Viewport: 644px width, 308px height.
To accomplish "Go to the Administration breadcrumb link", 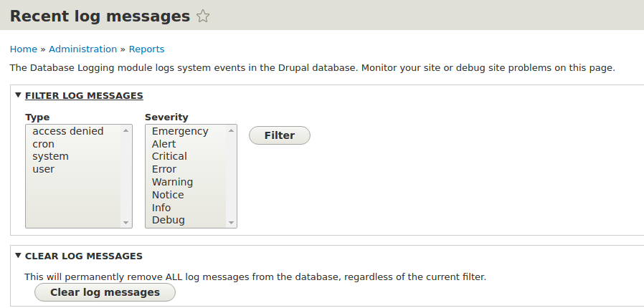I will (x=82, y=49).
